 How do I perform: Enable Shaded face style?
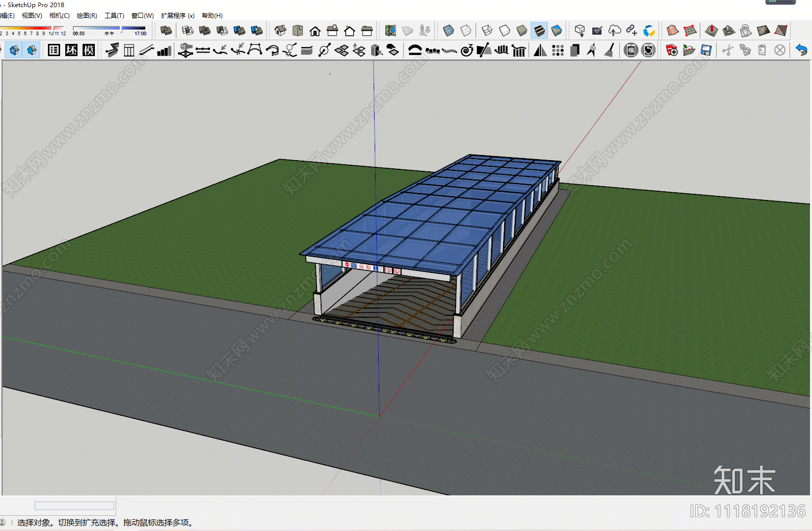coord(522,31)
